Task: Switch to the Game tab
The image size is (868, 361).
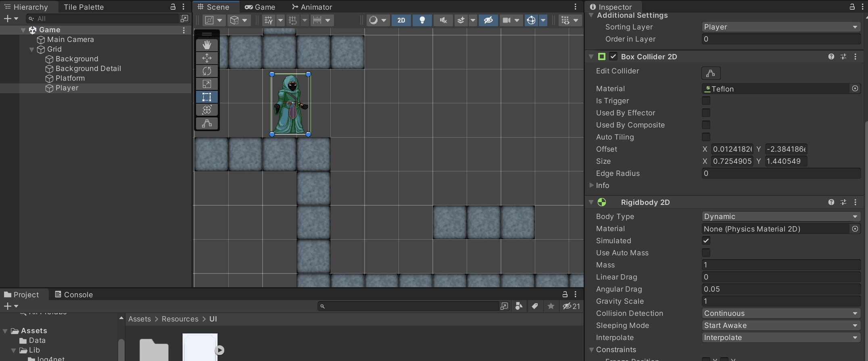Action: (260, 7)
